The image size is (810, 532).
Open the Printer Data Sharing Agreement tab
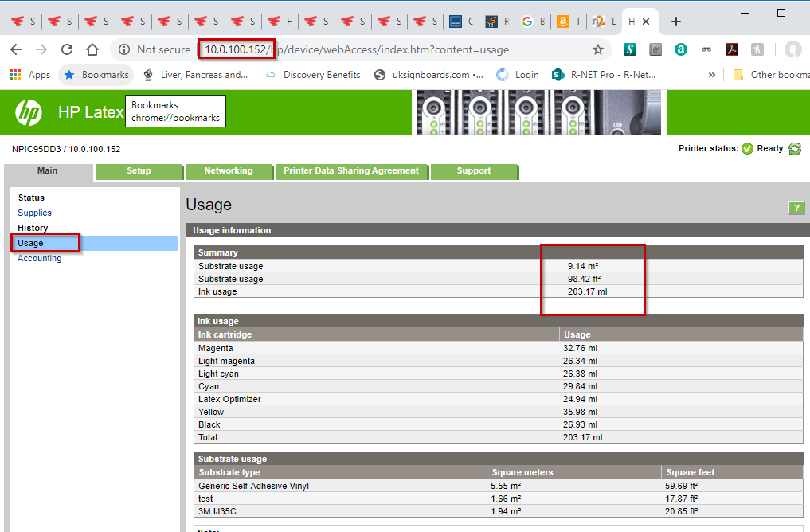351,171
